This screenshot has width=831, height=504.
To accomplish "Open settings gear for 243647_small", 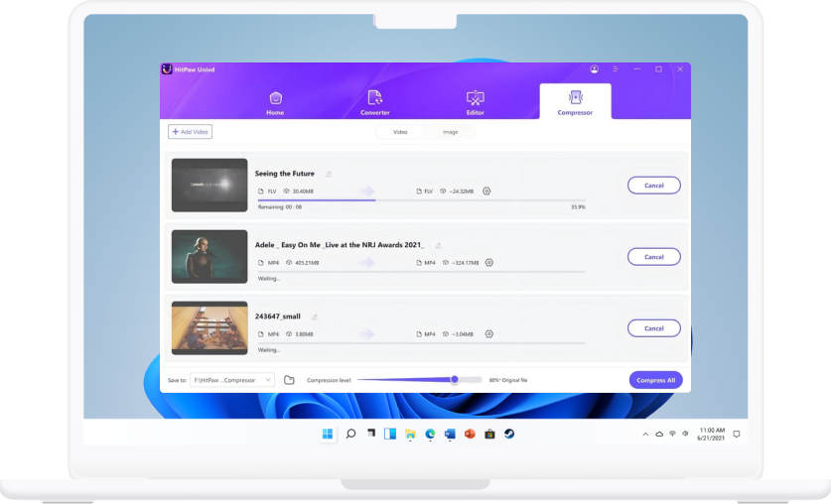I will tap(489, 334).
